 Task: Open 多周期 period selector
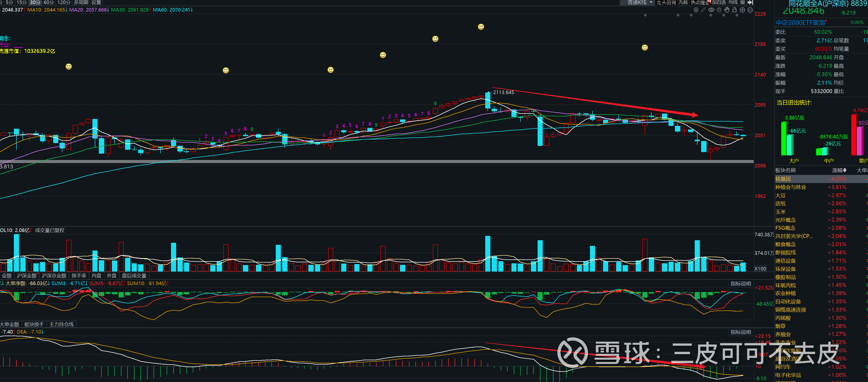(x=81, y=2)
